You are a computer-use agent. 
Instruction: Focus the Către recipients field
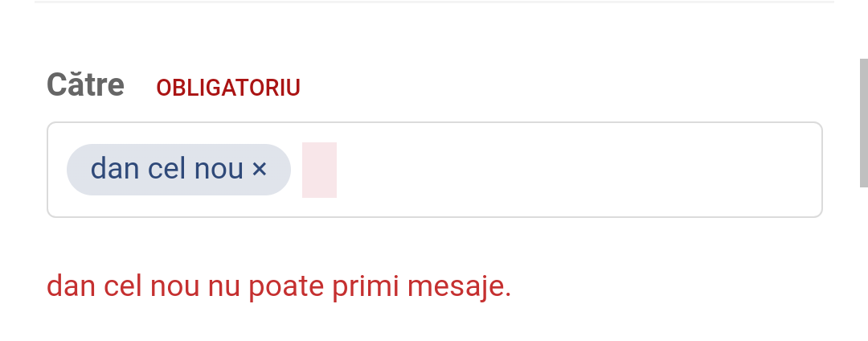pos(563,170)
